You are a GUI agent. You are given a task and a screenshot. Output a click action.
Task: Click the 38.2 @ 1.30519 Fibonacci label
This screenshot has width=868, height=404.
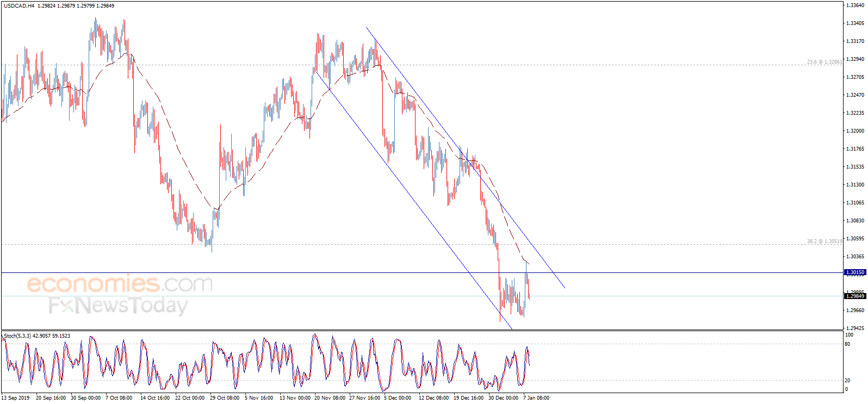pos(824,241)
